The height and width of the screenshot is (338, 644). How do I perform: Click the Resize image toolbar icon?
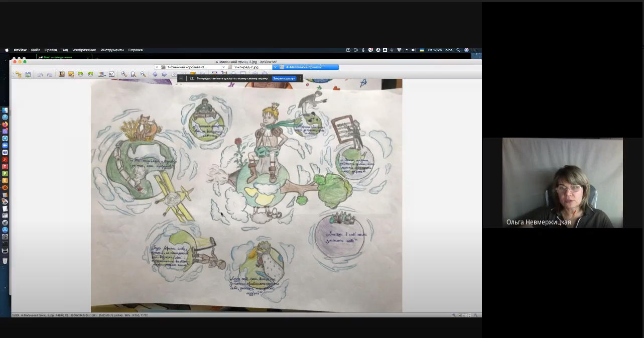click(x=71, y=74)
